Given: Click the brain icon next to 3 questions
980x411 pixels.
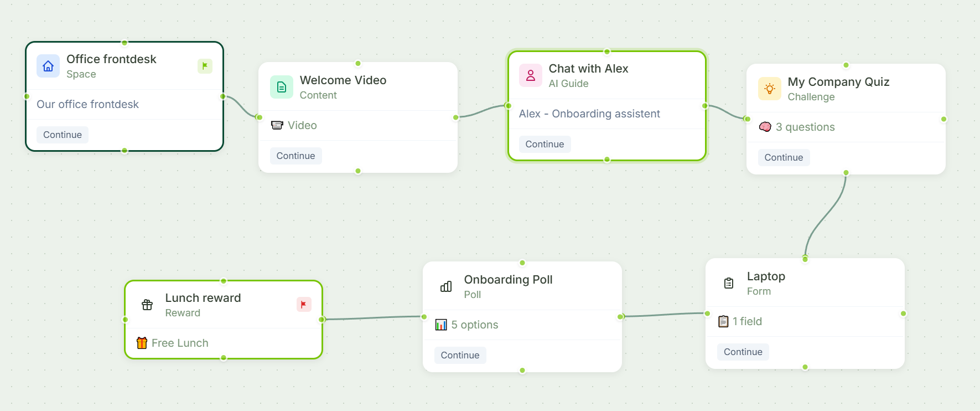Looking at the screenshot, I should pyautogui.click(x=765, y=126).
